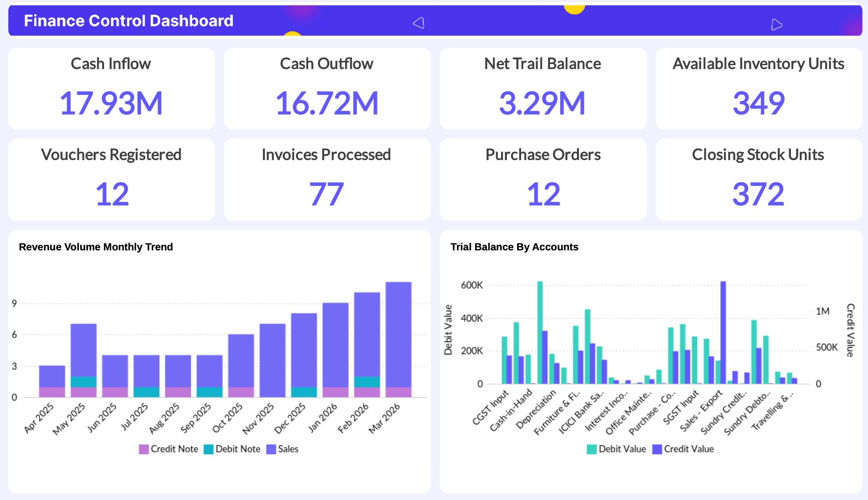
Task: Toggle Credit Note legend swatch
Action: pyautogui.click(x=144, y=449)
